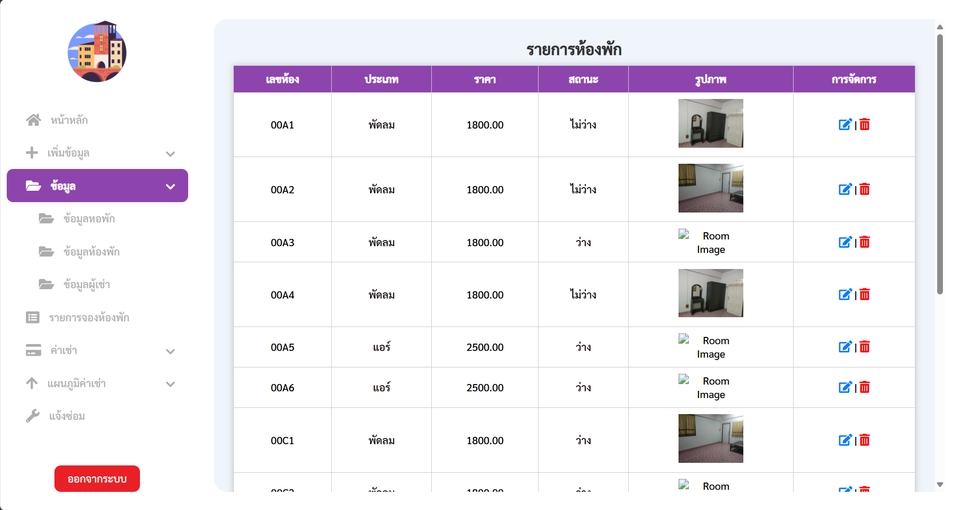The image size is (960, 510).
Task: Expand the ค่าเช่า menu chevron
Action: [x=170, y=351]
